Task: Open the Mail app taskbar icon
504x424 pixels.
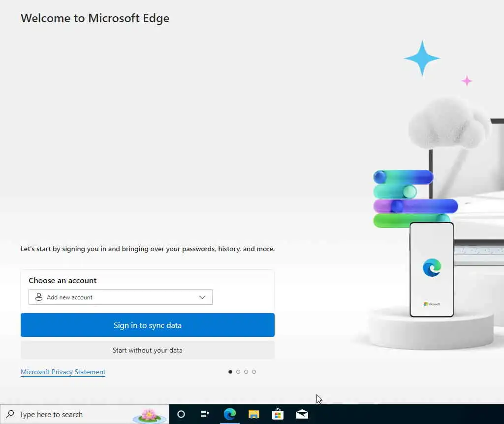Action: pyautogui.click(x=302, y=414)
